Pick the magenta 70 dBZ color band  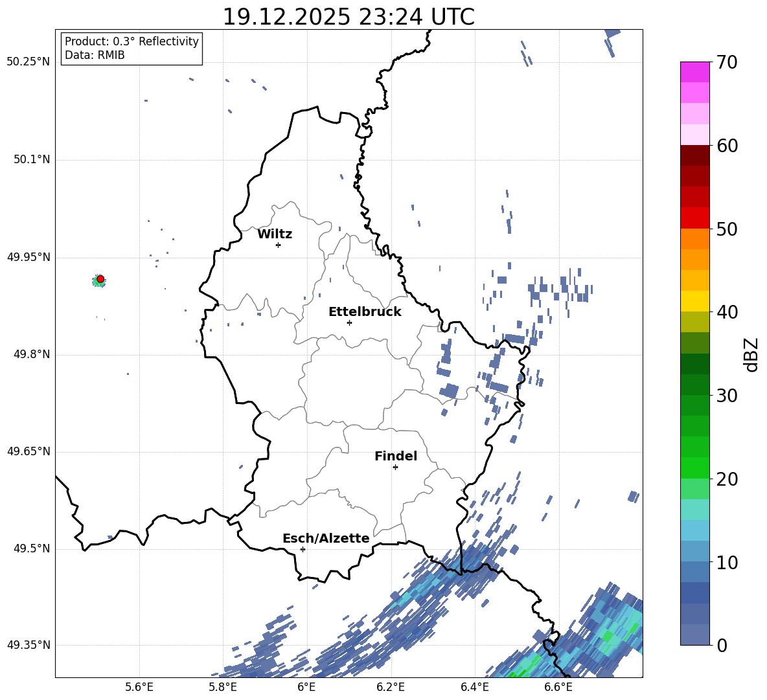click(x=695, y=72)
